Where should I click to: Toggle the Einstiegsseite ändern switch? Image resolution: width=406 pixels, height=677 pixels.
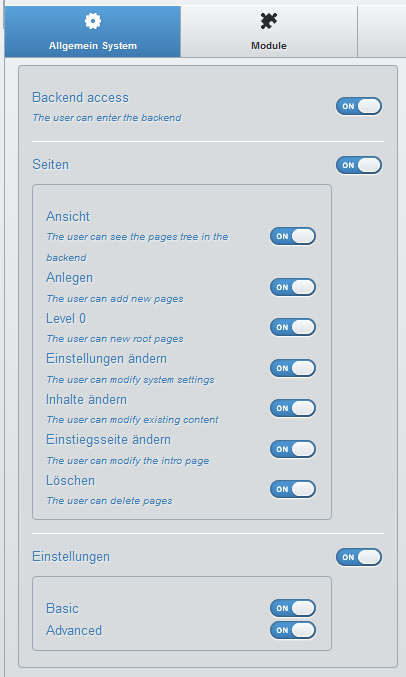[x=293, y=449]
